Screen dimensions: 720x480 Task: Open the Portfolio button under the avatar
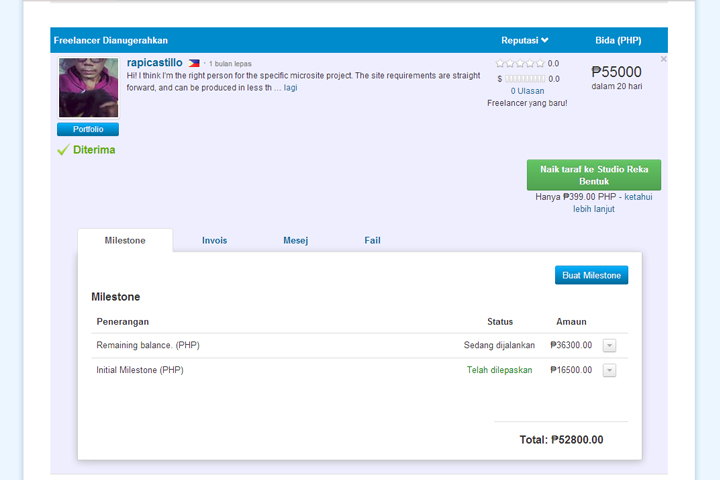pos(88,129)
